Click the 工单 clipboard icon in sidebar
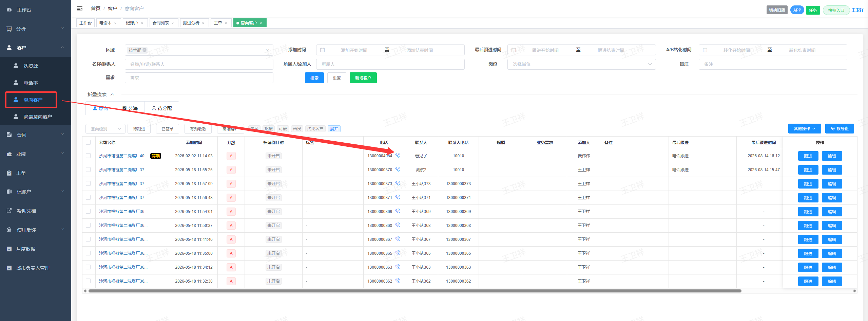The width and height of the screenshot is (868, 321). [x=9, y=173]
